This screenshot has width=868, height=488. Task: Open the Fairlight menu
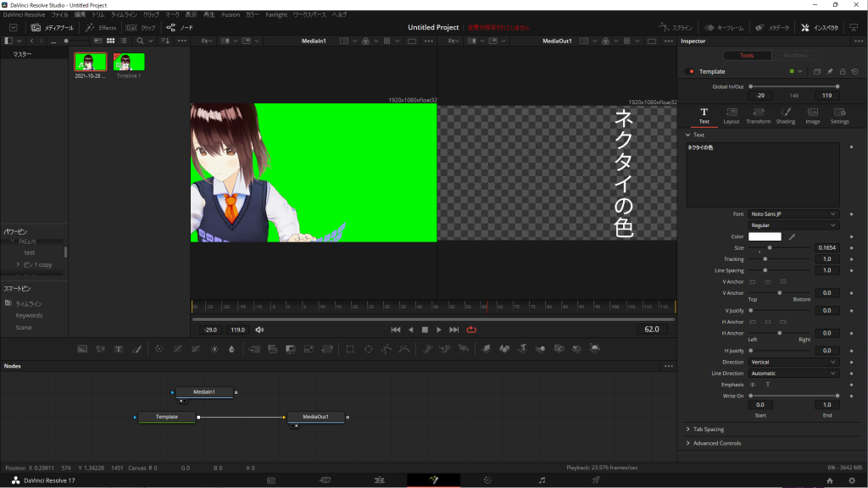[276, 15]
